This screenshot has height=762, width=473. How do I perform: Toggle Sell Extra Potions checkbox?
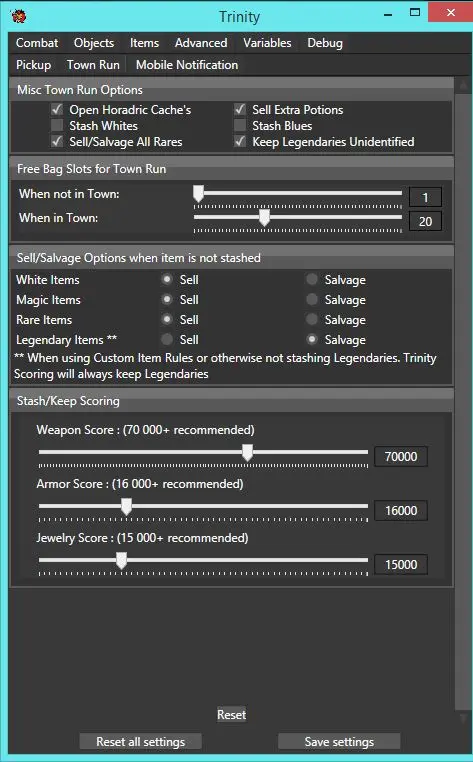(240, 109)
